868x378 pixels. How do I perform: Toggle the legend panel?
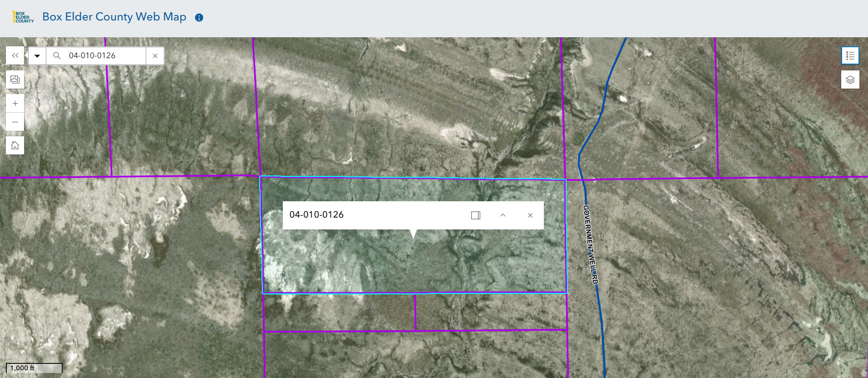coord(850,55)
